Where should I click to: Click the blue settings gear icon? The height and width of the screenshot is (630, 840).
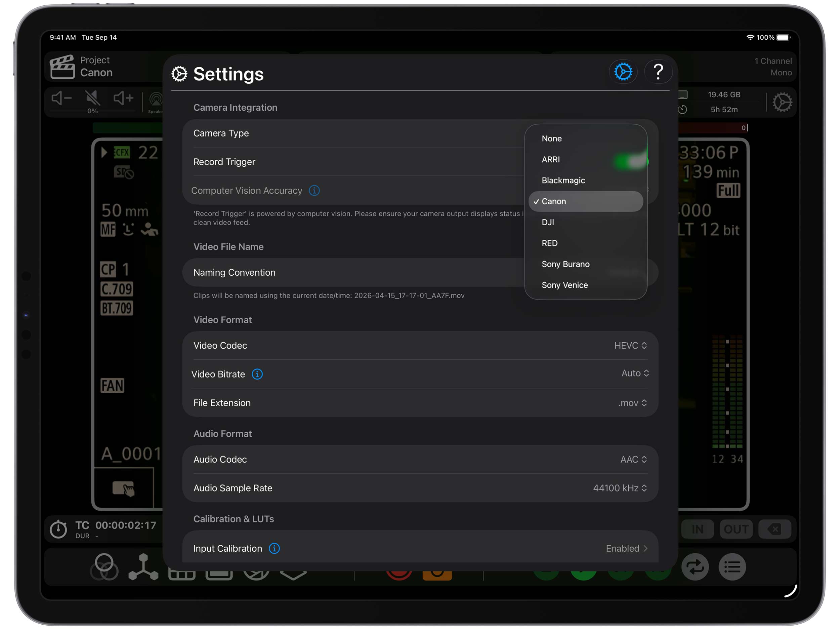tap(623, 72)
